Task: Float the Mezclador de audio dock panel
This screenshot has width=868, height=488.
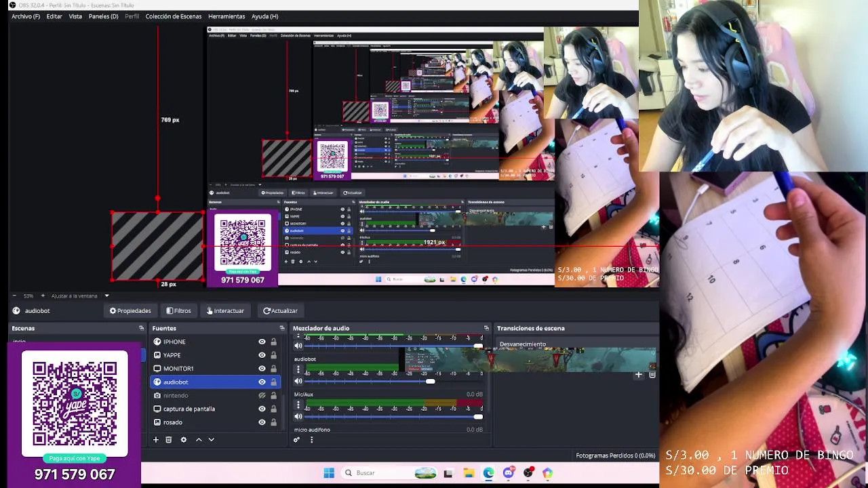Action: tap(486, 328)
